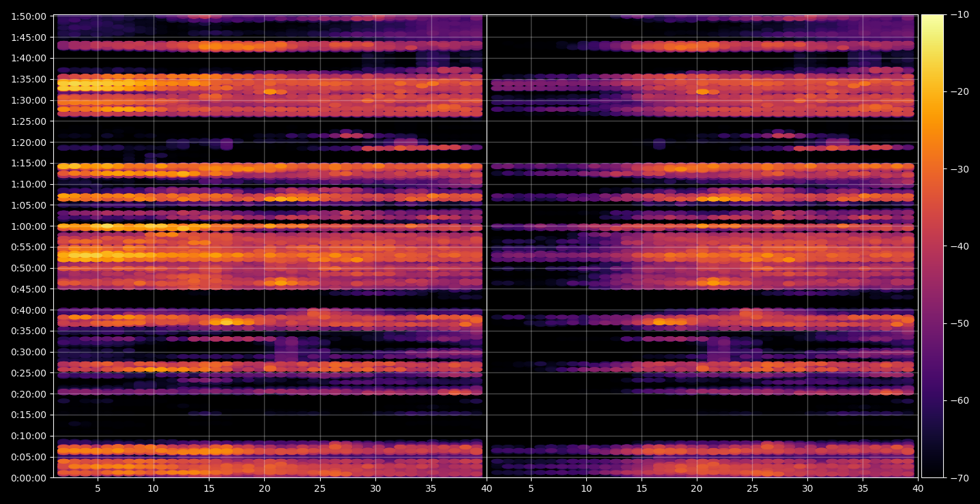Click the 1:30:00 time axis label
This screenshot has height=504, width=980.
tap(29, 100)
